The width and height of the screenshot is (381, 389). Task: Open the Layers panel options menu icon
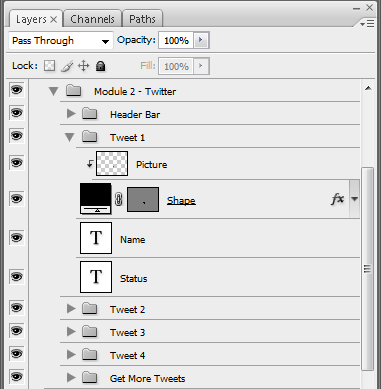(x=367, y=24)
